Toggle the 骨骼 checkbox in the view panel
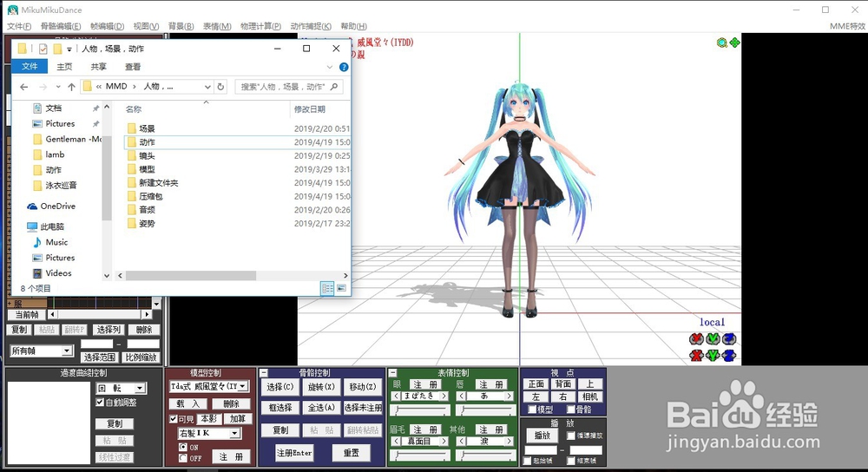868x472 pixels. pos(571,410)
